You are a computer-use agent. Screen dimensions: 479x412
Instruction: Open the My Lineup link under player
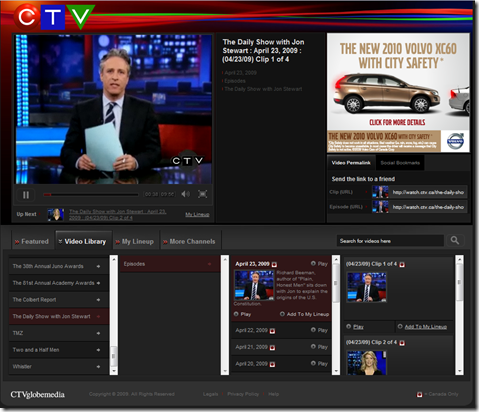pos(197,214)
